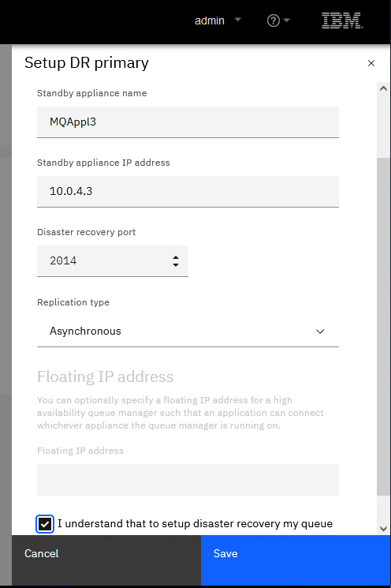Click the dialog vertical scrollbar thumb
391x588 pixels.
[x=383, y=326]
